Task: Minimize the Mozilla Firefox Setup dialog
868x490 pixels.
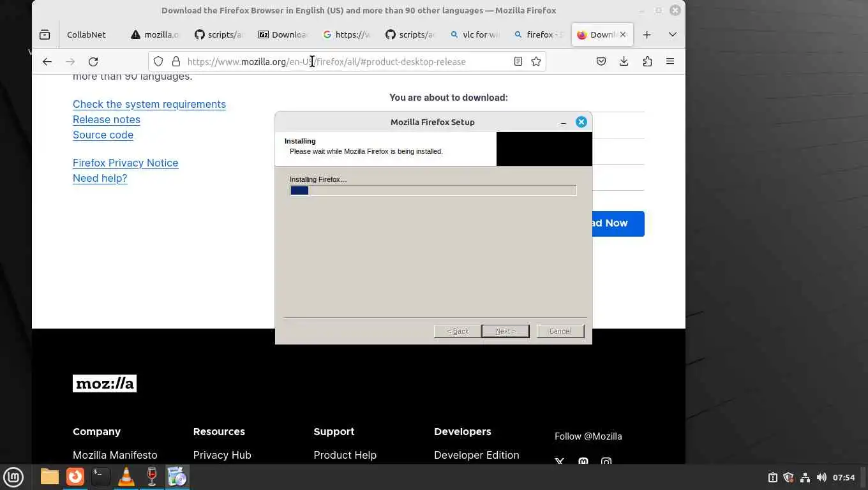Action: pyautogui.click(x=563, y=122)
